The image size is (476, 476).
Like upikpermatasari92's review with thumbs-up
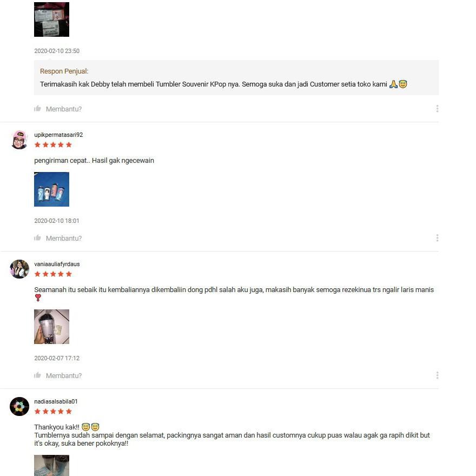click(37, 238)
